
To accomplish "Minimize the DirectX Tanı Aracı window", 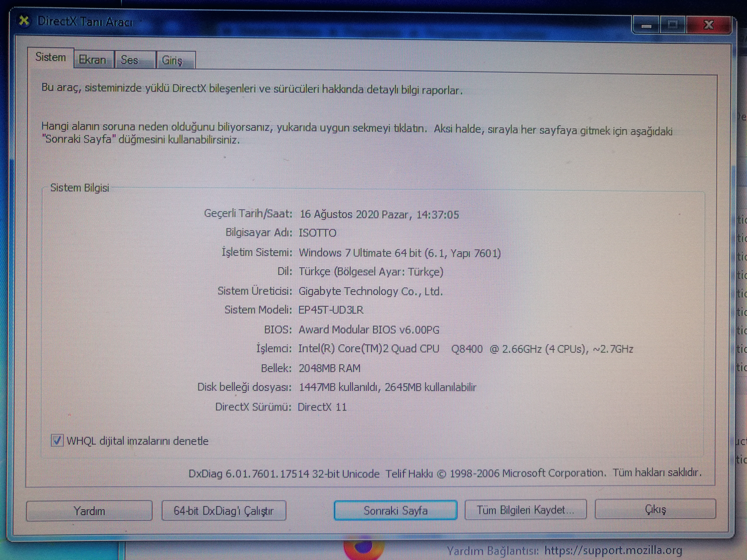I will tap(646, 25).
